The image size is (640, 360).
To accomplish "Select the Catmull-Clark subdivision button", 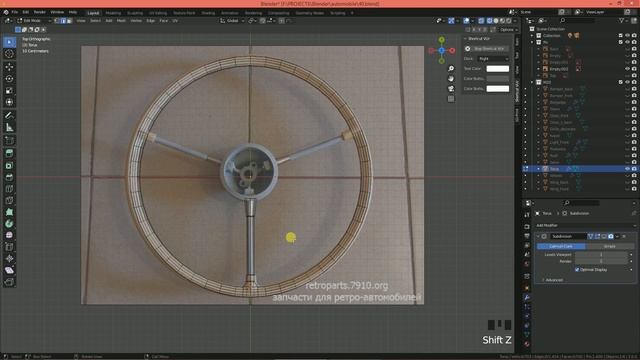I will (561, 247).
